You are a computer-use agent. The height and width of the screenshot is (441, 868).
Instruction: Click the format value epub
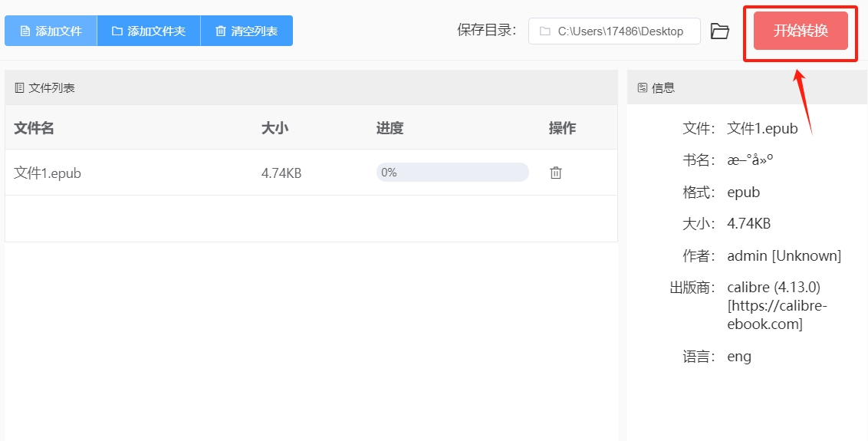point(744,193)
